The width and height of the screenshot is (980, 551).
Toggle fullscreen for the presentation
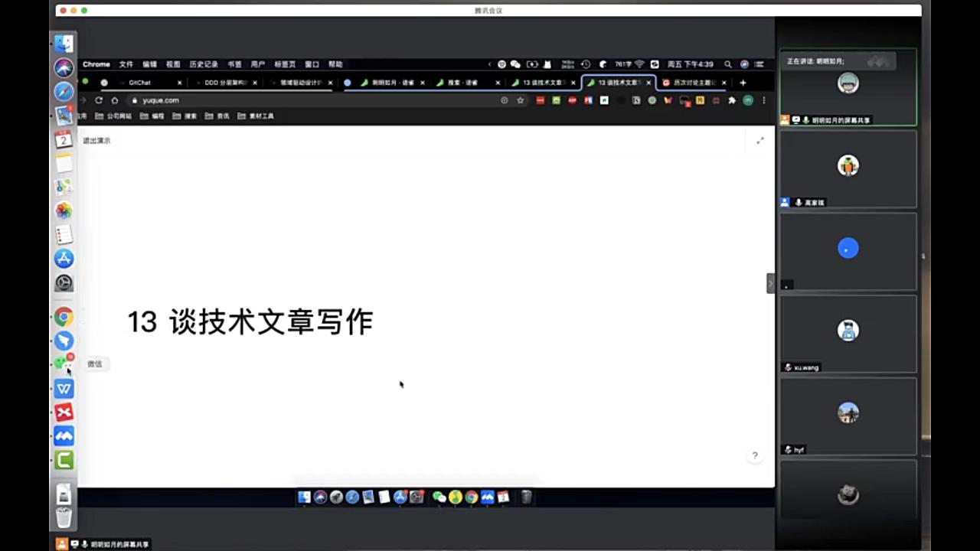(760, 140)
